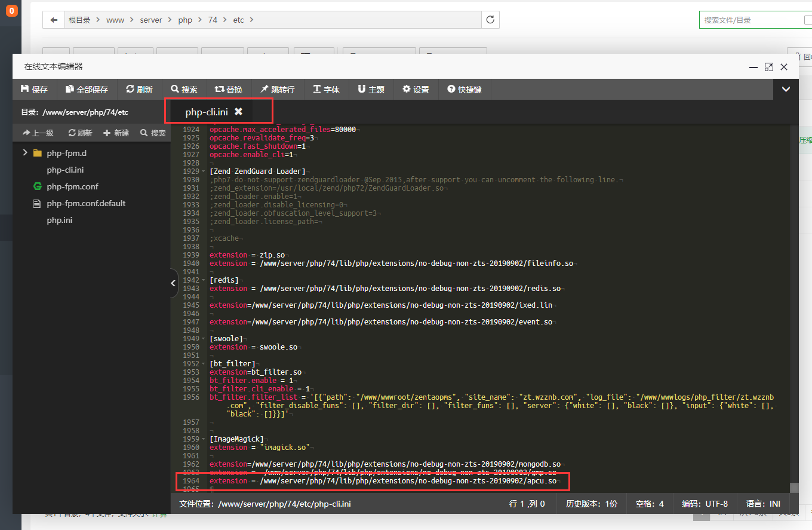The width and height of the screenshot is (812, 530).
Task: Open the Jump to line (跳转行) tool
Action: point(277,90)
